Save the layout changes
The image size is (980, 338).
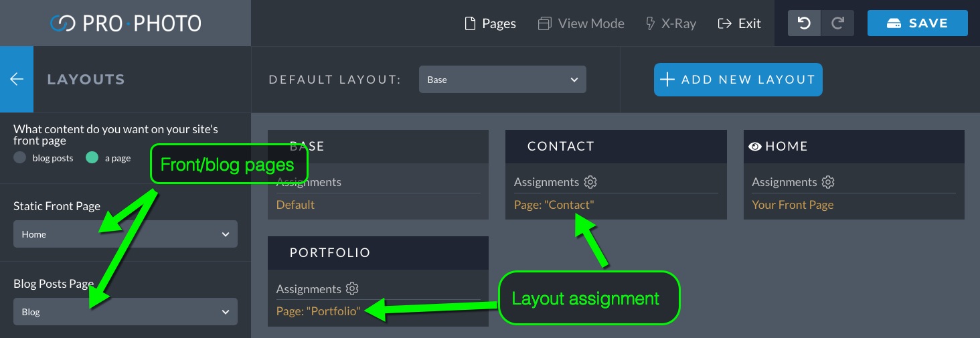[918, 23]
